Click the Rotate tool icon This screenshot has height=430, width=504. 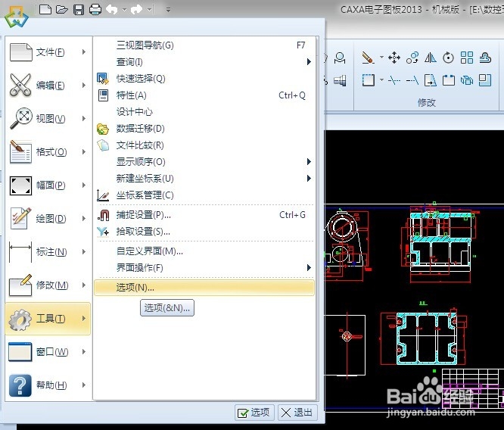[449, 58]
